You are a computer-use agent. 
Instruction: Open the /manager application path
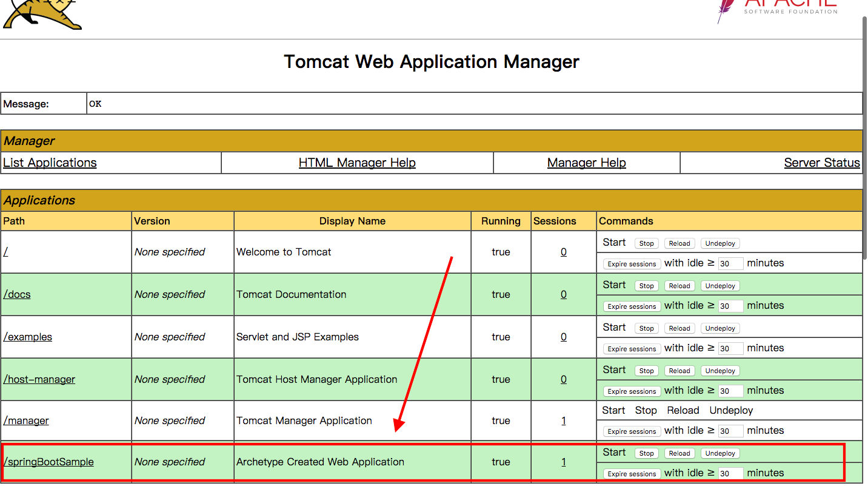pos(26,420)
